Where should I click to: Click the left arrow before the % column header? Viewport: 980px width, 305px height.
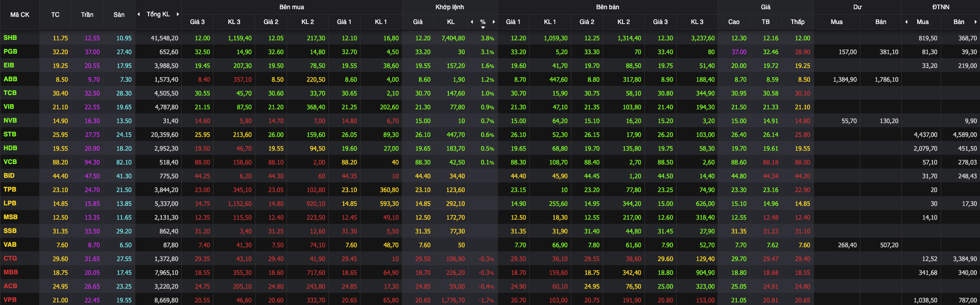(x=472, y=22)
